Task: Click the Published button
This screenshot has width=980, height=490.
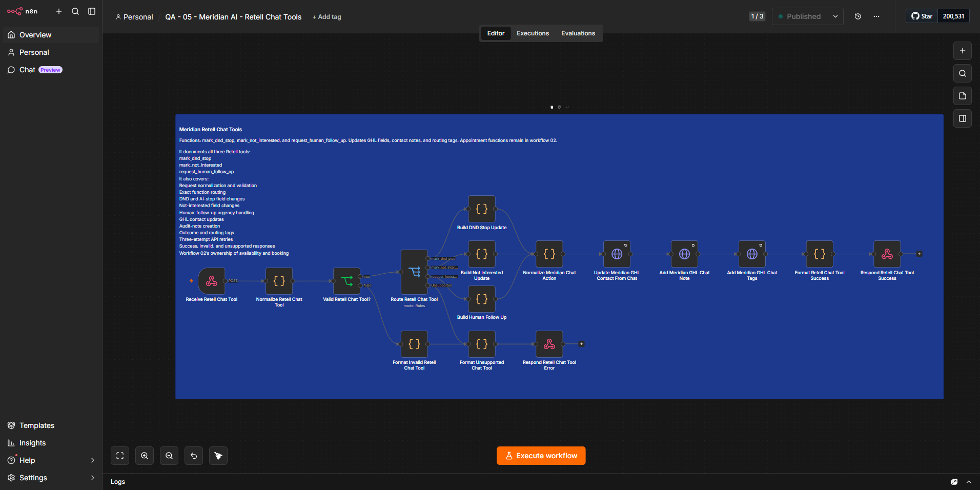Action: pyautogui.click(x=800, y=16)
